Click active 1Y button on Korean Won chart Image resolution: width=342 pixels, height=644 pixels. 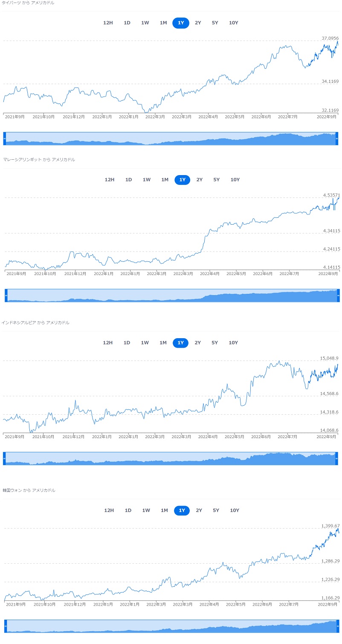pyautogui.click(x=182, y=511)
